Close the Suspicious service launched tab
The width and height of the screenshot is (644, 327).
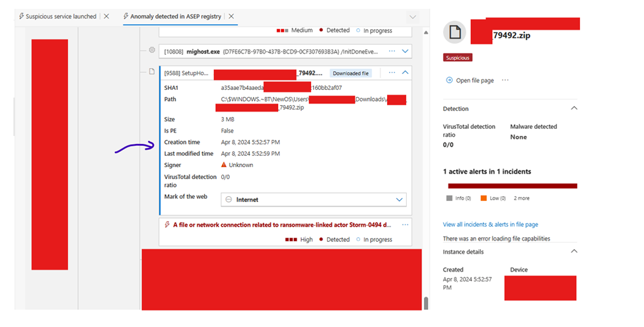tap(106, 16)
